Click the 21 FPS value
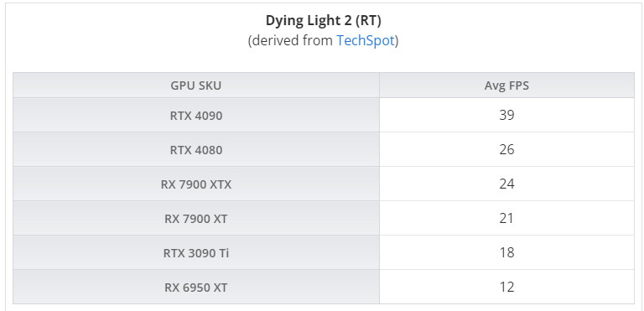644x311 pixels. tap(506, 218)
